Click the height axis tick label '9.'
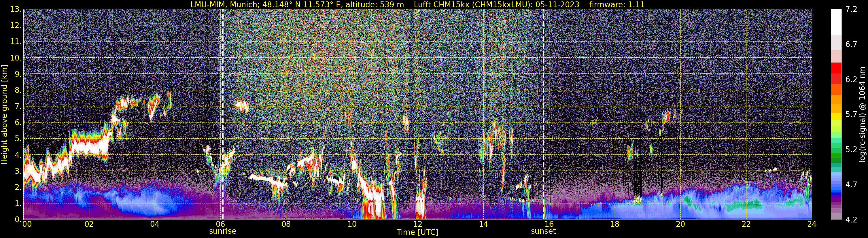The image size is (868, 238). click(x=18, y=74)
